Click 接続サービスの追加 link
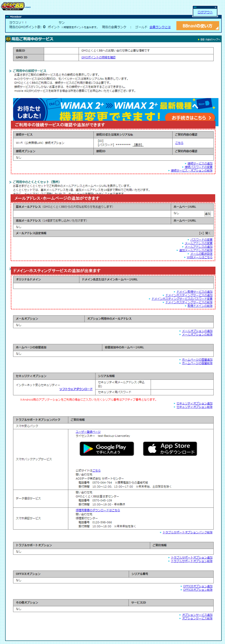 tap(200, 163)
